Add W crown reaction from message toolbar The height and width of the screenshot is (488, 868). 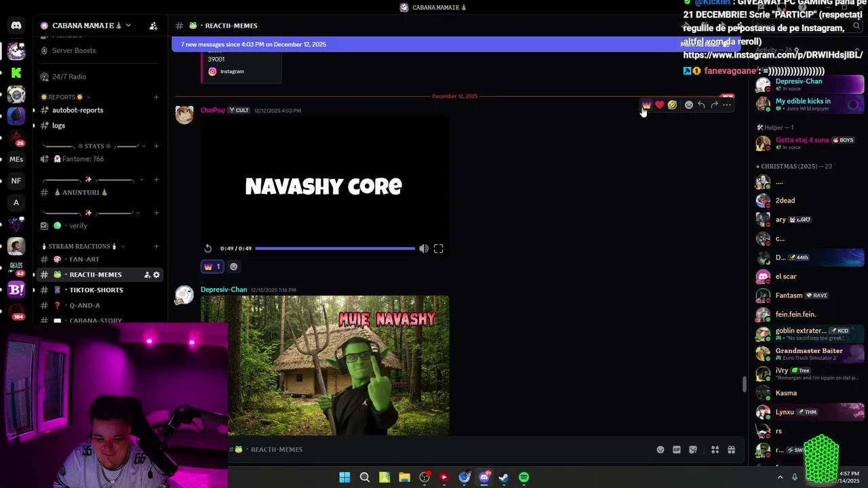646,105
